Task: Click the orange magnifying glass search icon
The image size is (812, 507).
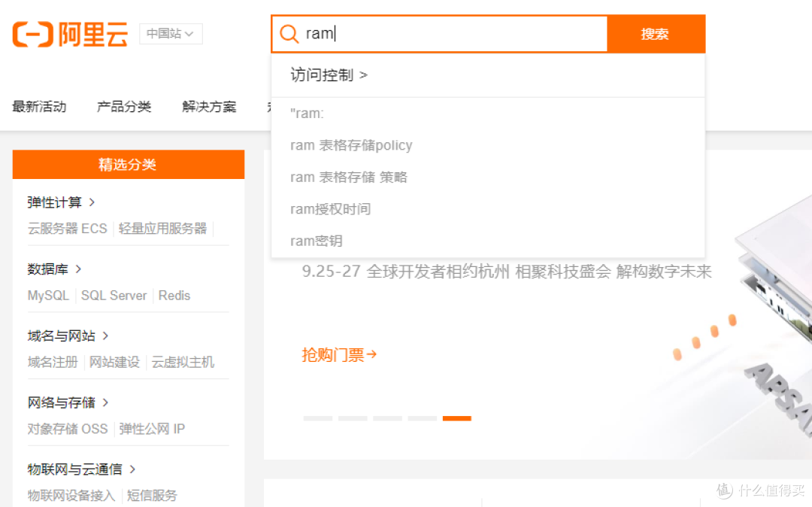Action: tap(289, 34)
